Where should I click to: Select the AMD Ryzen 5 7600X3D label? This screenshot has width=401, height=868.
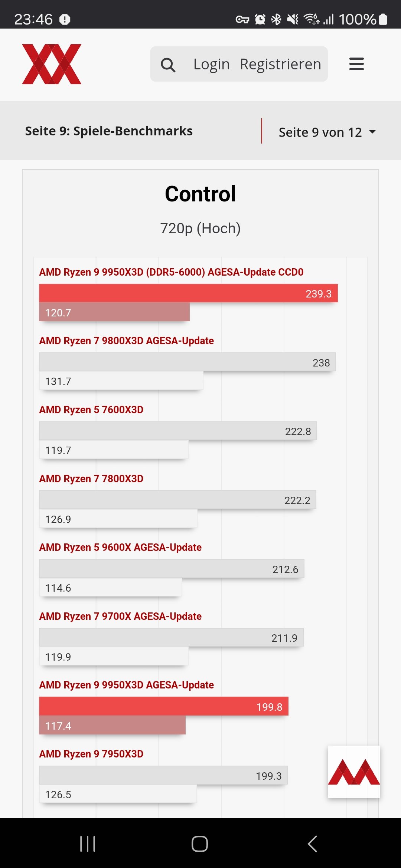click(91, 410)
